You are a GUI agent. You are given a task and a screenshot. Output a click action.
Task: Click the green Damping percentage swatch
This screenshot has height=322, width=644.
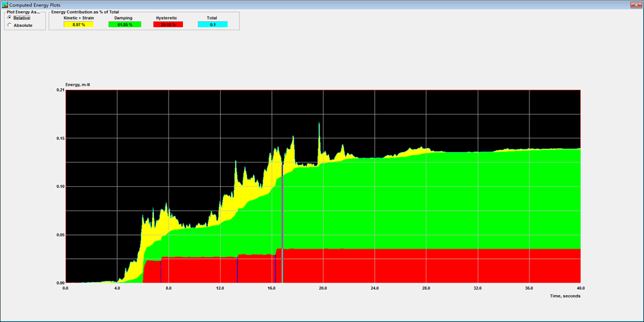(x=125, y=24)
